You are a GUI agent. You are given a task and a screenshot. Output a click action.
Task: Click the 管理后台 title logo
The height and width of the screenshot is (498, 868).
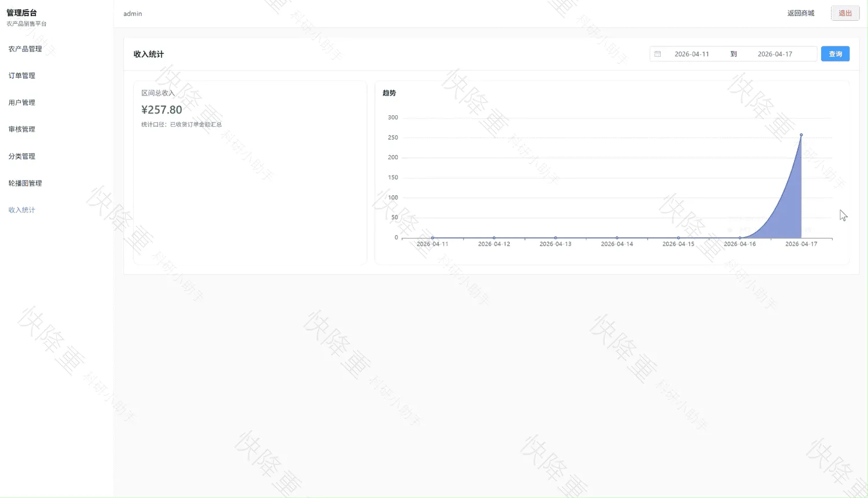(21, 13)
